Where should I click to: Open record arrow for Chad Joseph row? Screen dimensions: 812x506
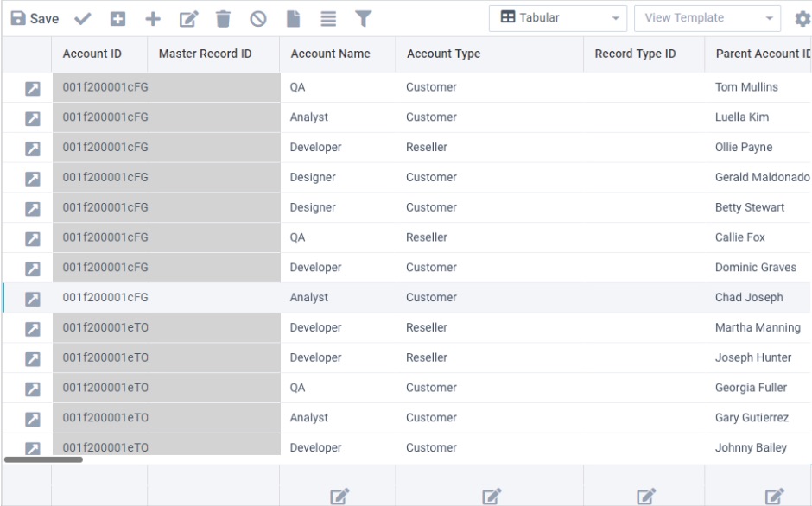click(x=32, y=299)
